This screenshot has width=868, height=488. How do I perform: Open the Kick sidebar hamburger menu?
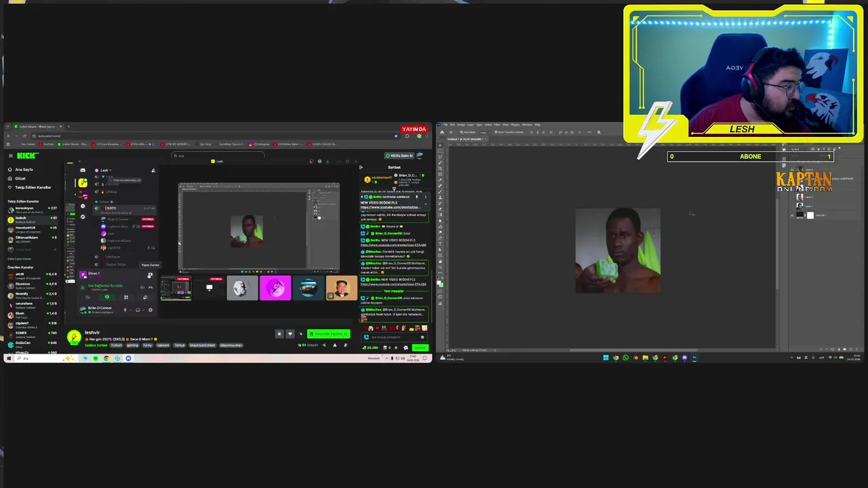click(x=10, y=156)
